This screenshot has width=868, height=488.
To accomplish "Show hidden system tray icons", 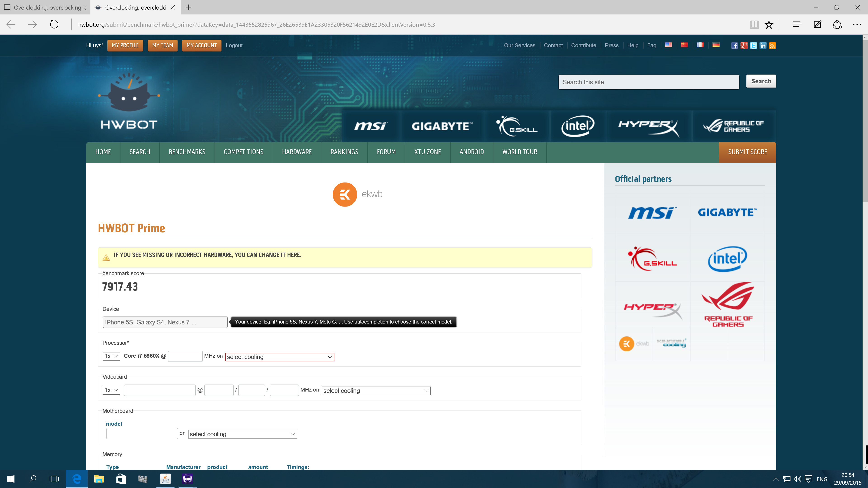I will [x=775, y=479].
